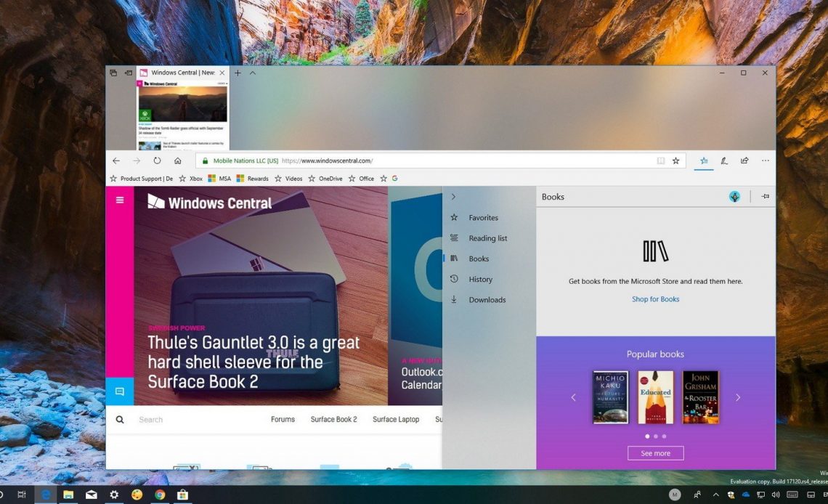Screen dimensions: 828x504
Task: Pin the Books hub pane open
Action: tap(765, 196)
